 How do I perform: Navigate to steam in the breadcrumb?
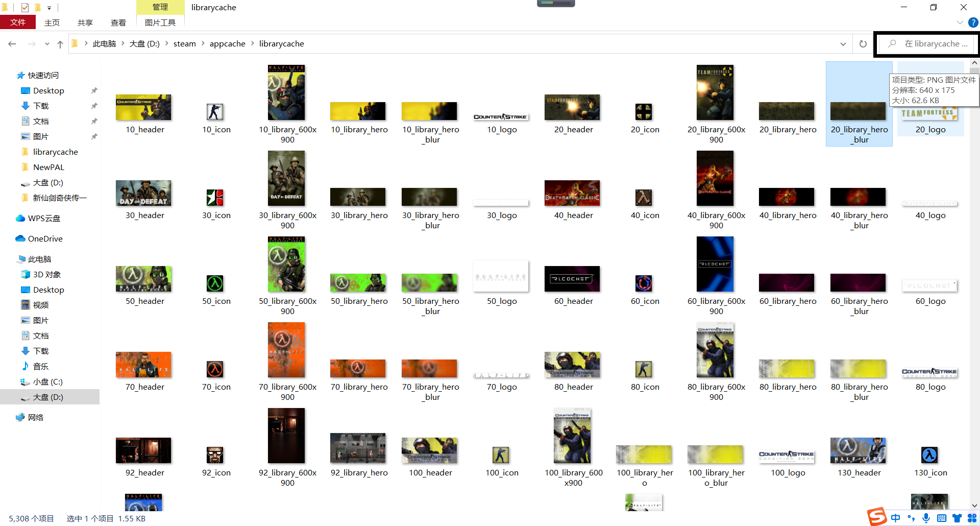coord(185,44)
